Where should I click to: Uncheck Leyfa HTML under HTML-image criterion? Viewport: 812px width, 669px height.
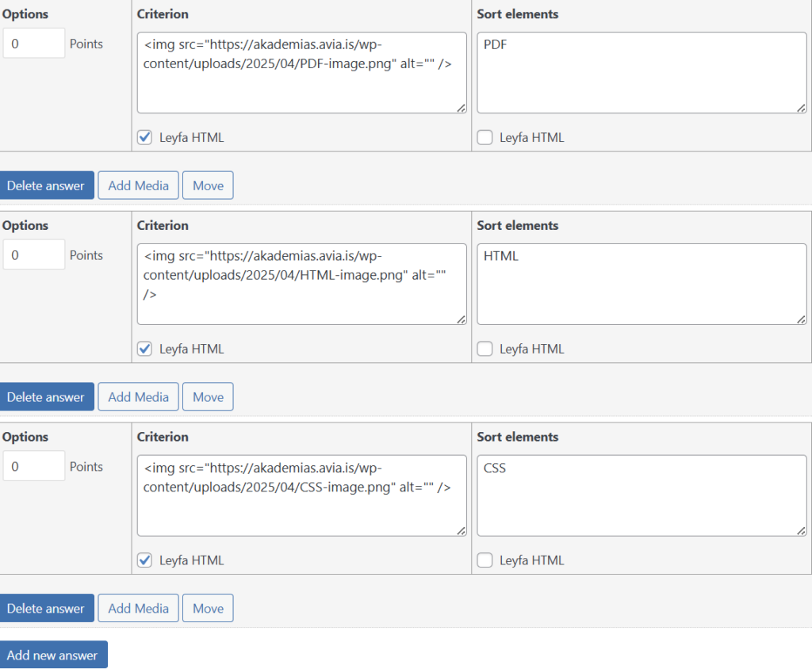[145, 349]
